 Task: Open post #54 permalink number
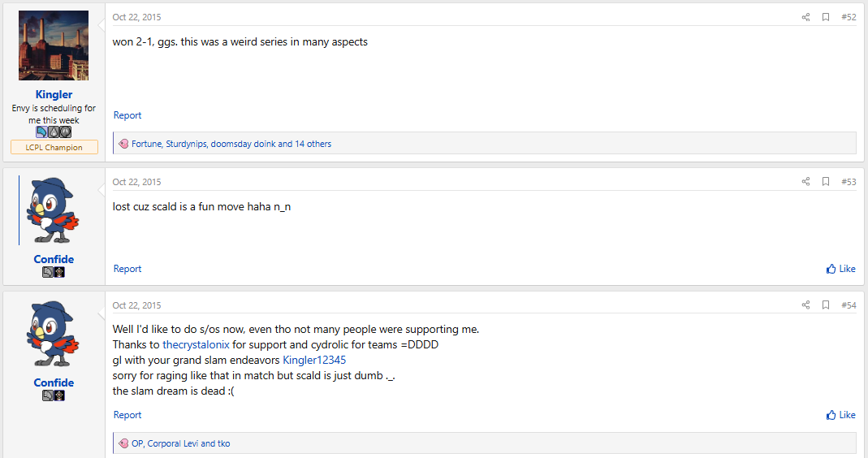(849, 305)
